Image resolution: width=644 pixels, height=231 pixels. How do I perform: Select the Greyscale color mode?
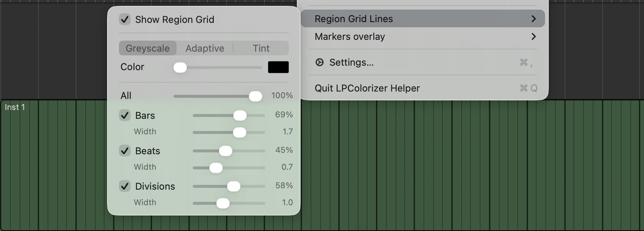click(x=148, y=48)
